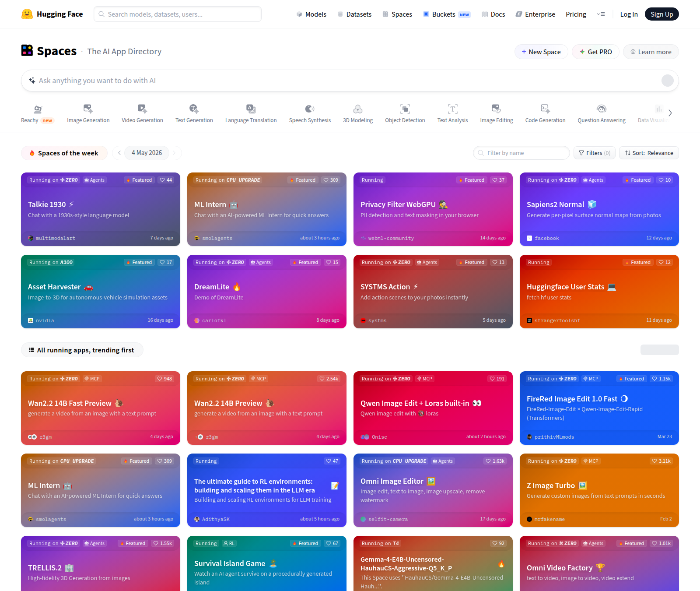This screenshot has width=700, height=591.
Task: Click the heart count on Sapiens2 Normal
Action: pyautogui.click(x=665, y=180)
